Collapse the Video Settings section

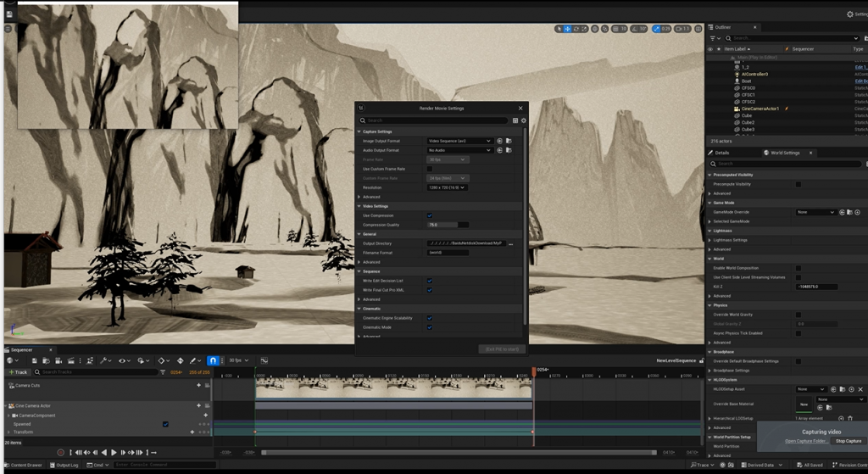pos(359,206)
